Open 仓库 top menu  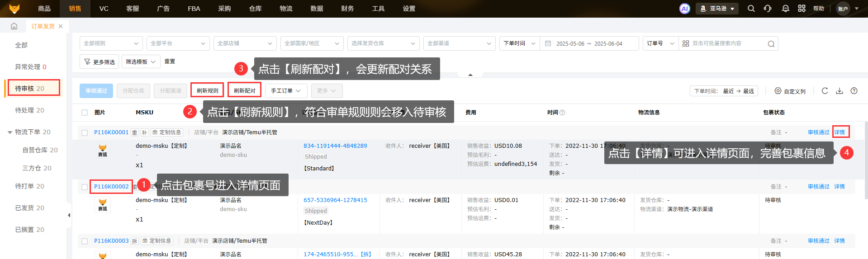coord(255,9)
